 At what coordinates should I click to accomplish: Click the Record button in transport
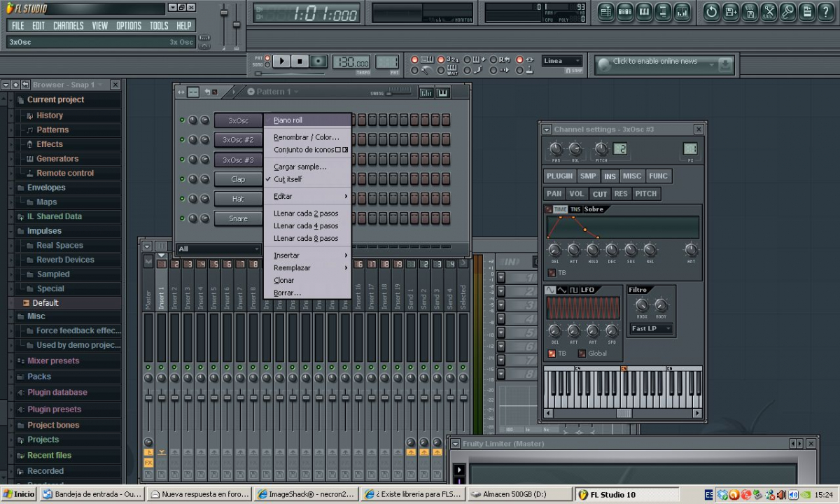(318, 62)
